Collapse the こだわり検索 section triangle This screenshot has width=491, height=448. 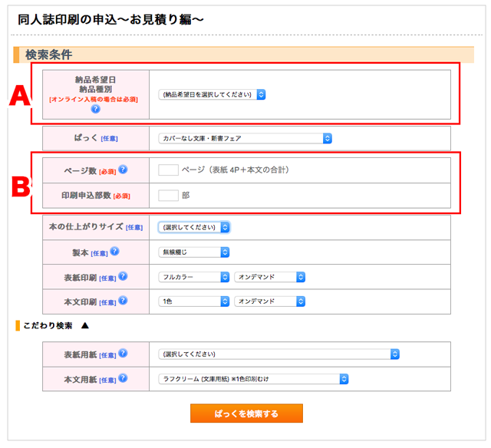coord(85,325)
